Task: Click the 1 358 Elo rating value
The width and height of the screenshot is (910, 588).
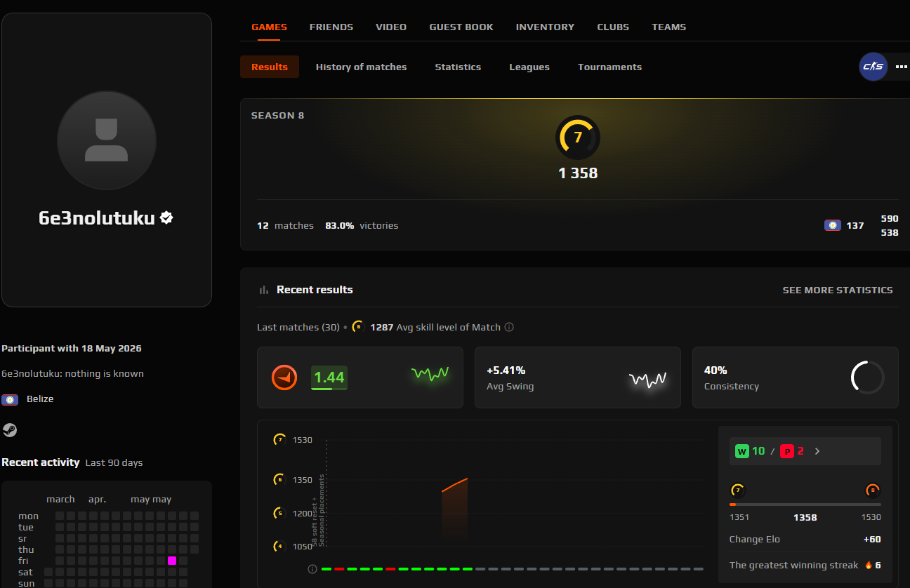Action: pos(578,173)
